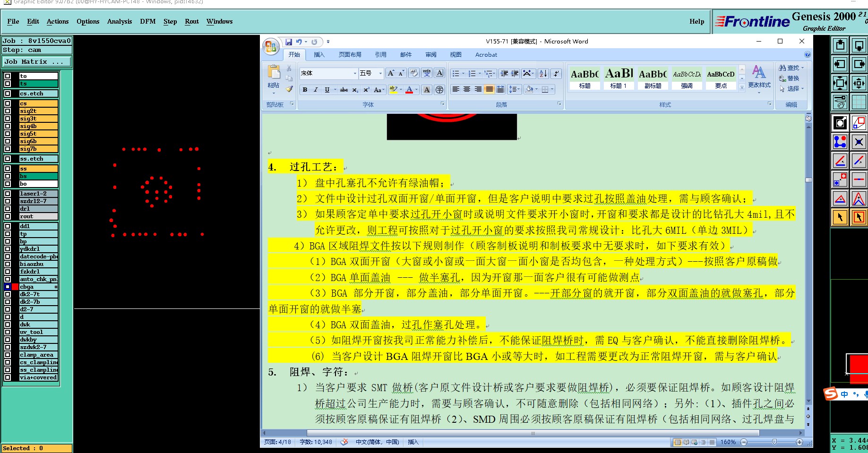Open highlight color dropdown arrow
The width and height of the screenshot is (868, 453).
(x=401, y=90)
